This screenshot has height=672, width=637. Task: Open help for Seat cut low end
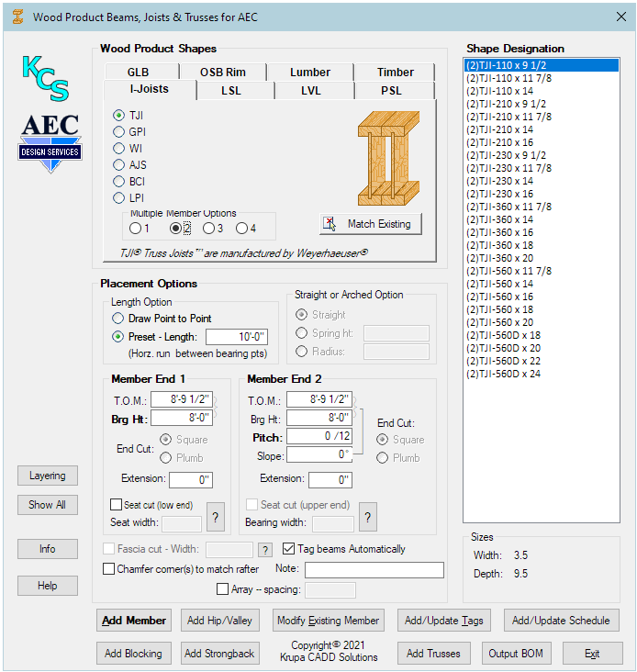216,517
